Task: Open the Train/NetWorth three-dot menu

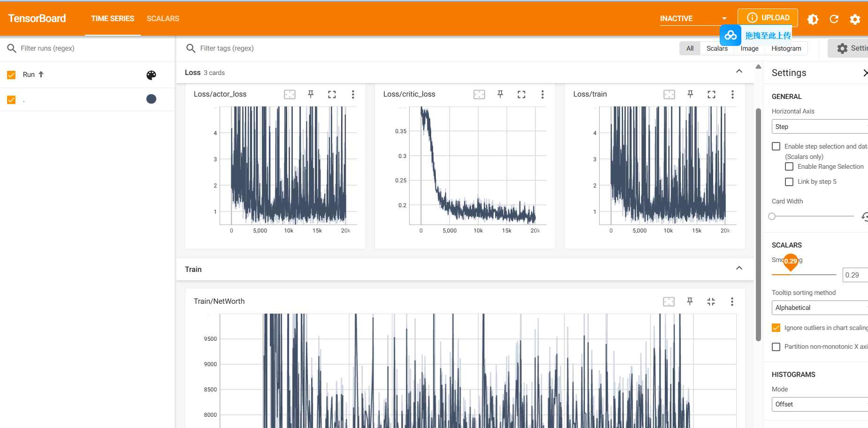Action: 732,301
